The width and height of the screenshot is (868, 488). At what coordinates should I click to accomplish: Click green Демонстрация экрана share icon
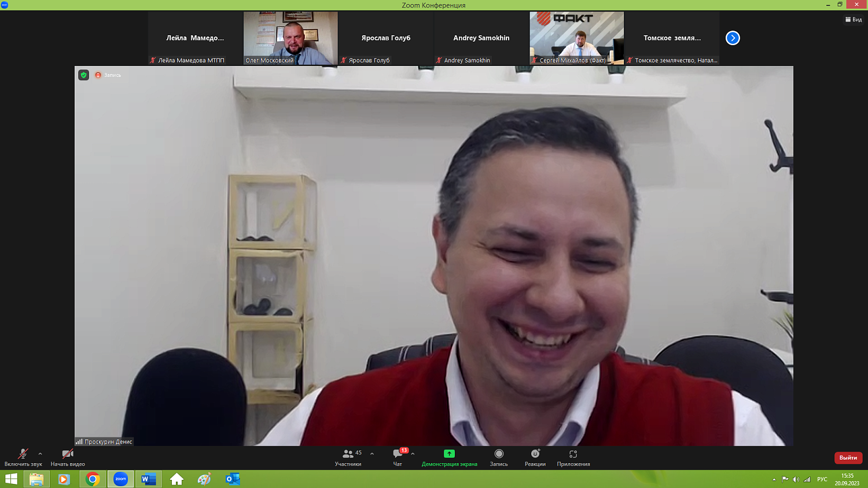pos(449,454)
